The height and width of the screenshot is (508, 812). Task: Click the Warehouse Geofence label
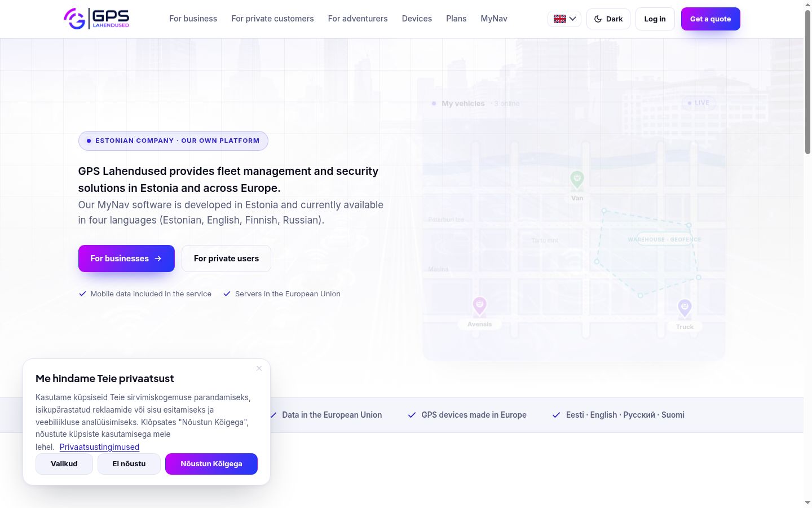pyautogui.click(x=664, y=239)
